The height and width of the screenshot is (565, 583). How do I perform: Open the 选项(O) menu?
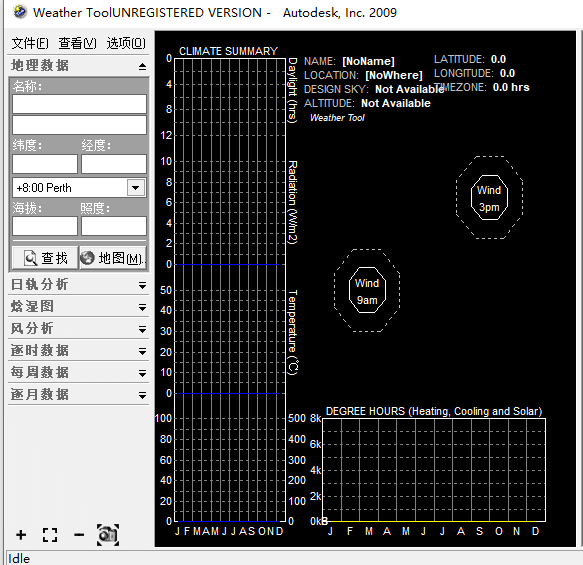point(126,43)
